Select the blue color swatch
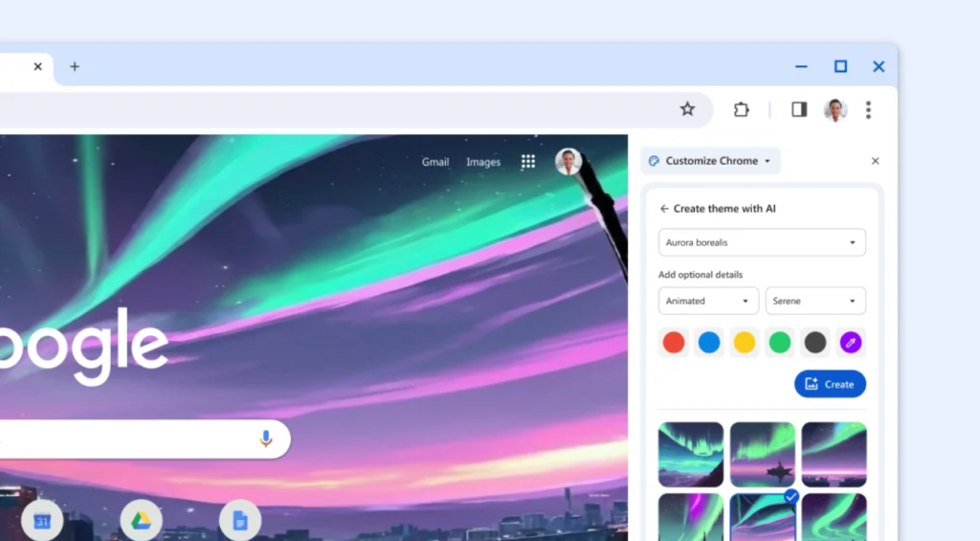 pyautogui.click(x=709, y=342)
